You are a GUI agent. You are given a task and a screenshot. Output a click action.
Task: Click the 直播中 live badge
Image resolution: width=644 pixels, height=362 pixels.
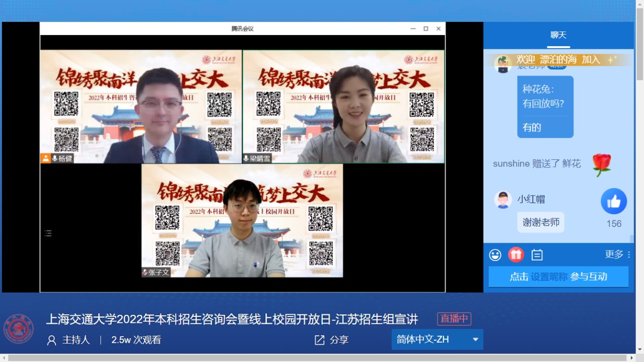454,319
